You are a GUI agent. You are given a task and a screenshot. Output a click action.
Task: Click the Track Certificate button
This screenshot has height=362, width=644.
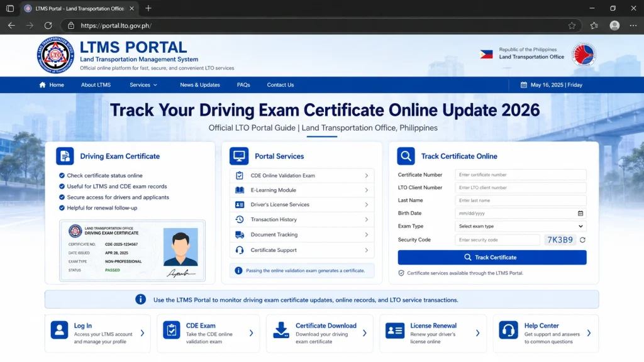(x=492, y=257)
